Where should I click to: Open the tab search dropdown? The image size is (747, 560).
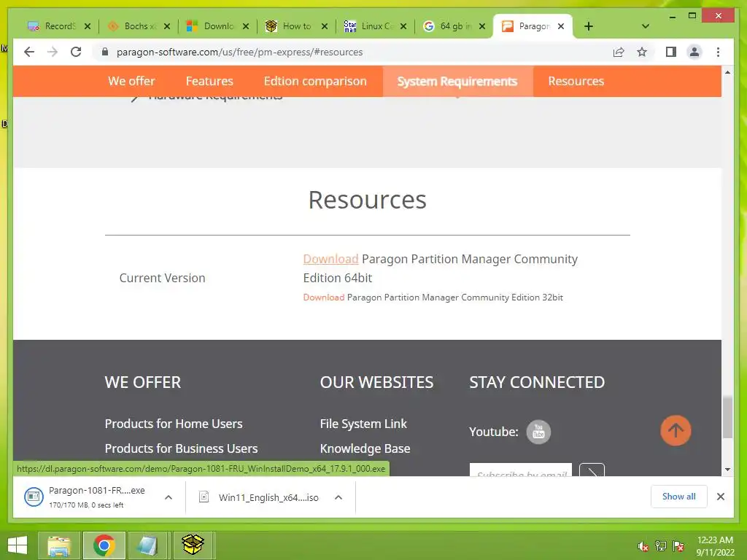click(x=646, y=26)
